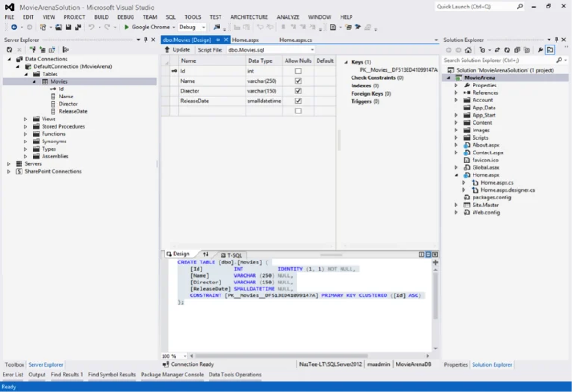
Task: Refresh Solution Explorer
Action: [x=507, y=50]
